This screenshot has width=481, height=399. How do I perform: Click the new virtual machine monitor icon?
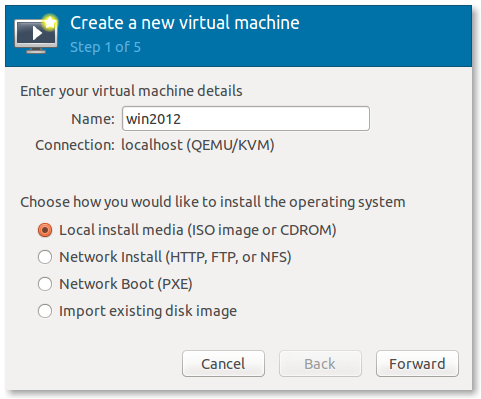coord(36,34)
